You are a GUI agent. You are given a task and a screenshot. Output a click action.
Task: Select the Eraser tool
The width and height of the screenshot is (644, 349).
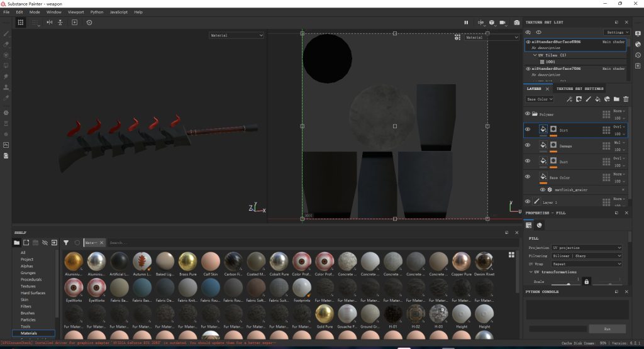[x=6, y=45]
